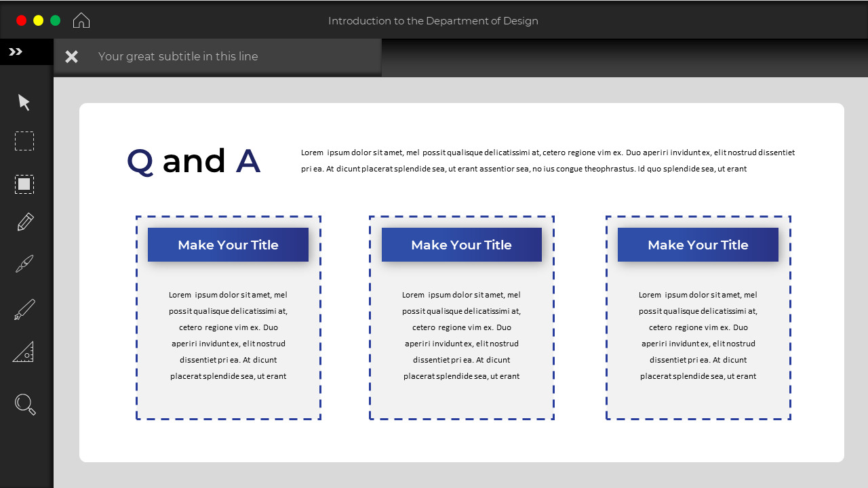868x488 pixels.
Task: Pick the Pencil tool
Action: click(x=24, y=221)
